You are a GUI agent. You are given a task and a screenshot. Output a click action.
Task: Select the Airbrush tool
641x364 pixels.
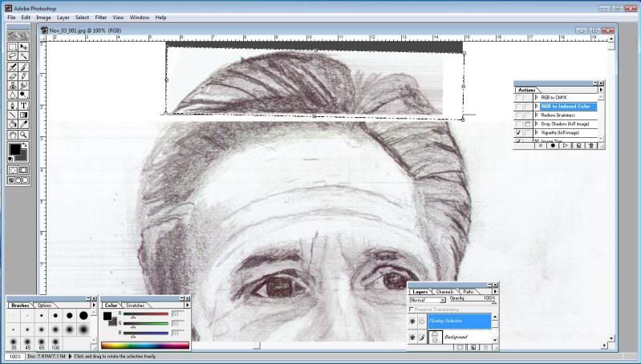(x=13, y=67)
